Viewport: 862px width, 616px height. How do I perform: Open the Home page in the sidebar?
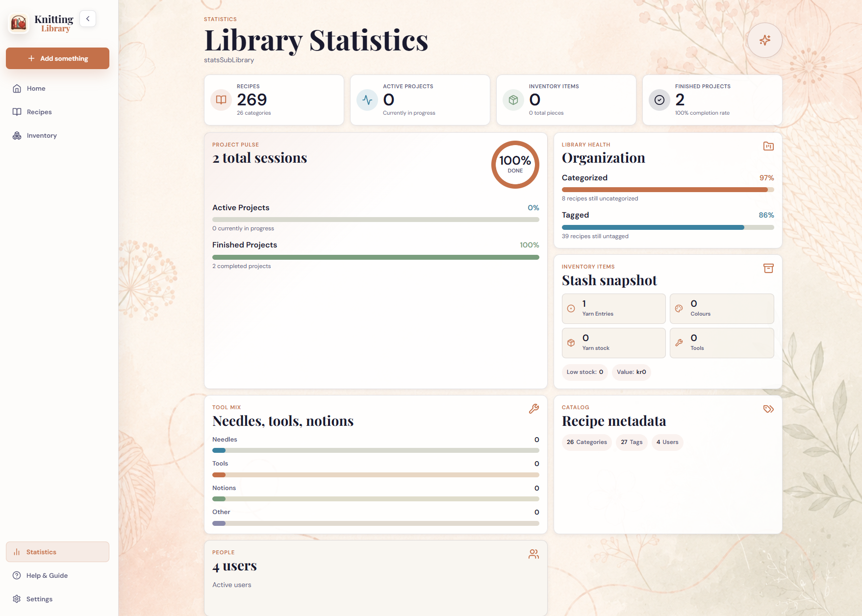[x=57, y=88]
